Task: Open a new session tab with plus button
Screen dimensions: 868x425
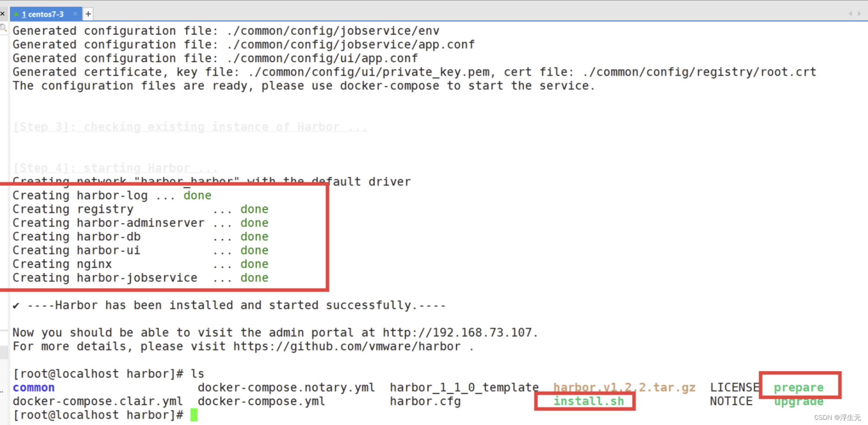Action: (88, 14)
